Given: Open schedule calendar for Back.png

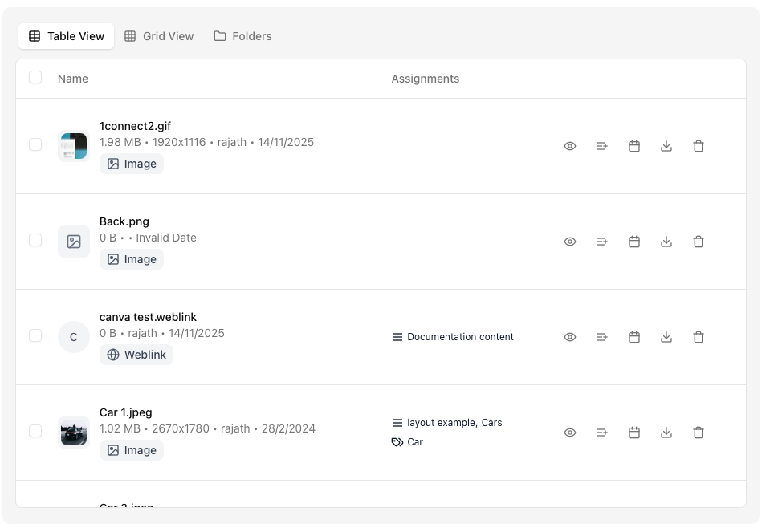Looking at the screenshot, I should 634,242.
